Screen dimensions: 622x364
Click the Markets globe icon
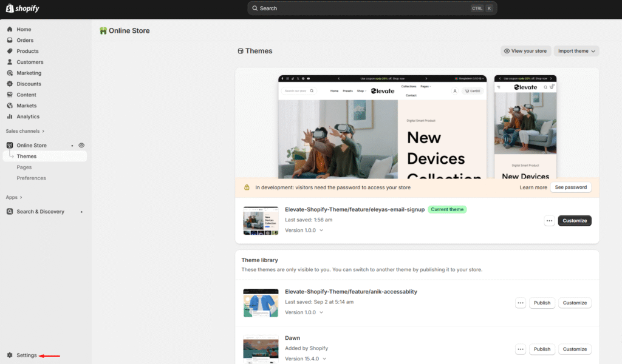coord(10,106)
